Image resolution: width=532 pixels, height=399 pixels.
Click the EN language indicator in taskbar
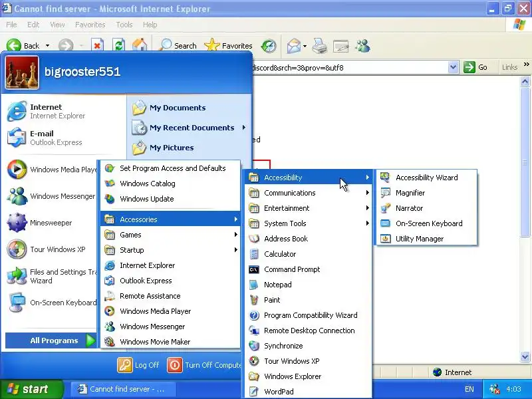469,389
